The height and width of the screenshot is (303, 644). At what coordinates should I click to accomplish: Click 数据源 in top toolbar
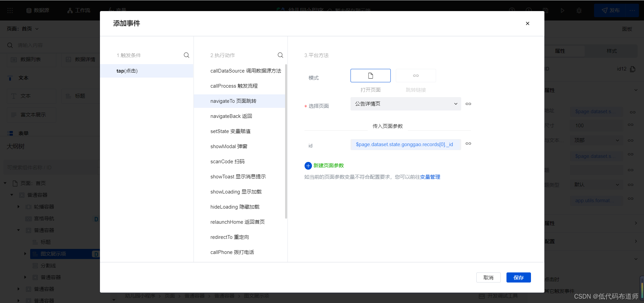pos(38,10)
